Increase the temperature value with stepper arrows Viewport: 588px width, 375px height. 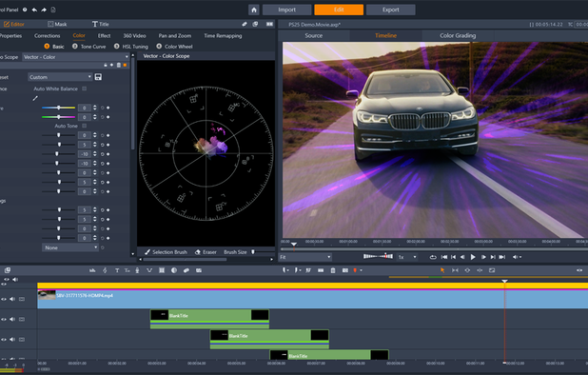95,107
